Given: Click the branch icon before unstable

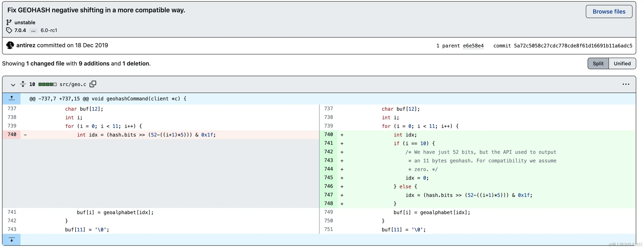Looking at the screenshot, I should point(9,22).
